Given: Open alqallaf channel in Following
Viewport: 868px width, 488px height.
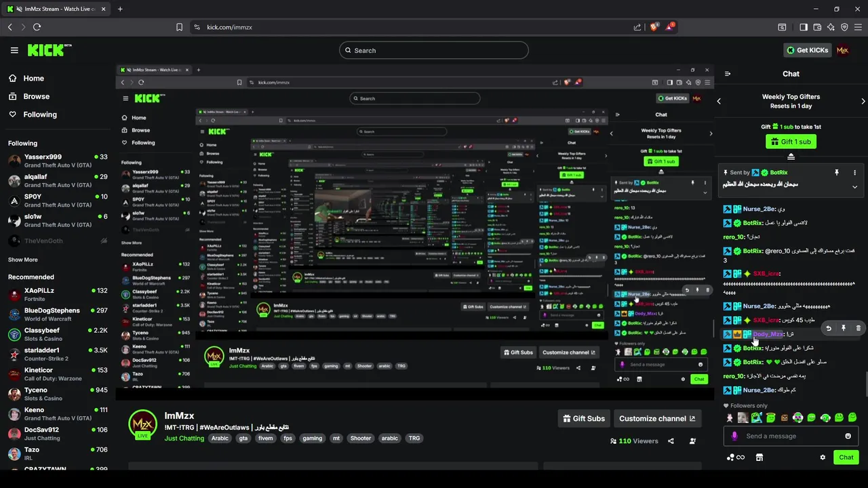Looking at the screenshot, I should pos(58,180).
